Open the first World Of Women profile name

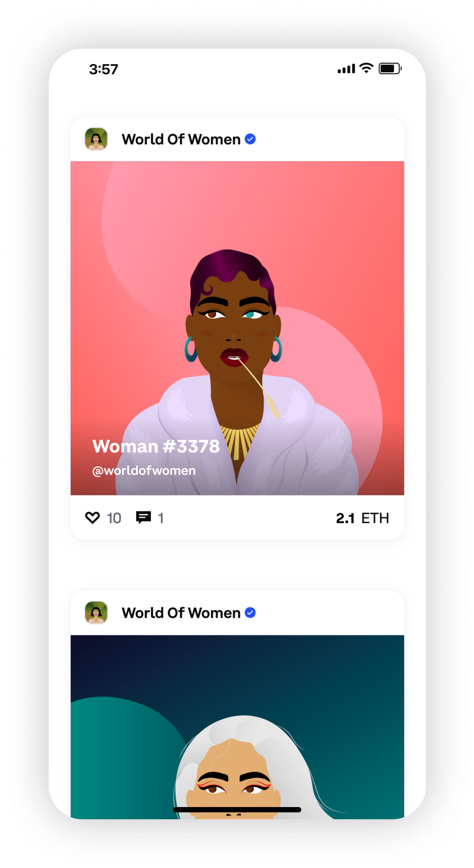[181, 139]
